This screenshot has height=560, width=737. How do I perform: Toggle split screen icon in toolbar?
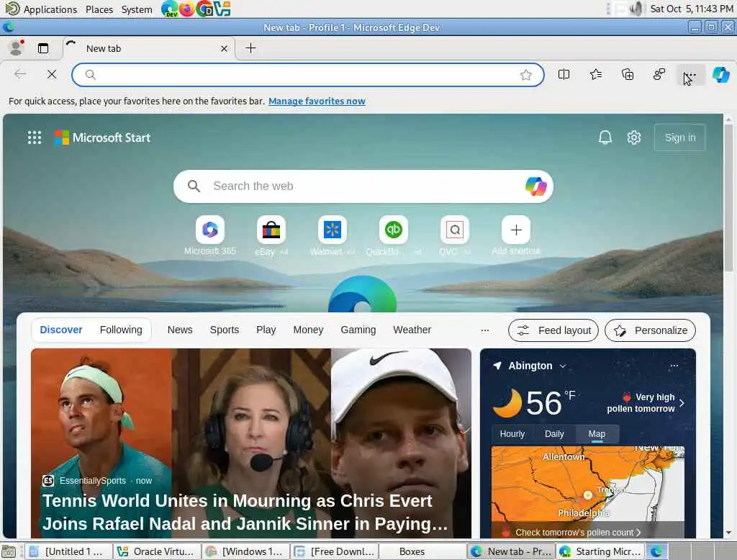point(564,74)
